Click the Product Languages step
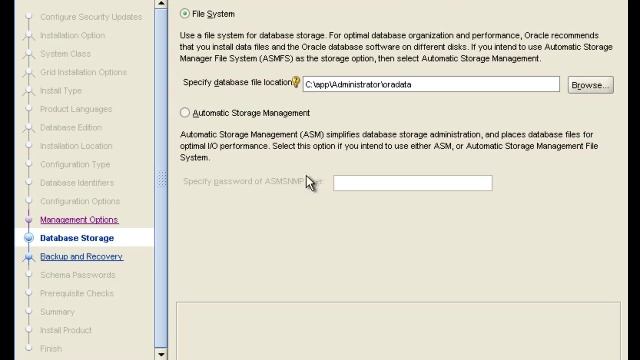This screenshot has height=360, width=640. (76, 109)
